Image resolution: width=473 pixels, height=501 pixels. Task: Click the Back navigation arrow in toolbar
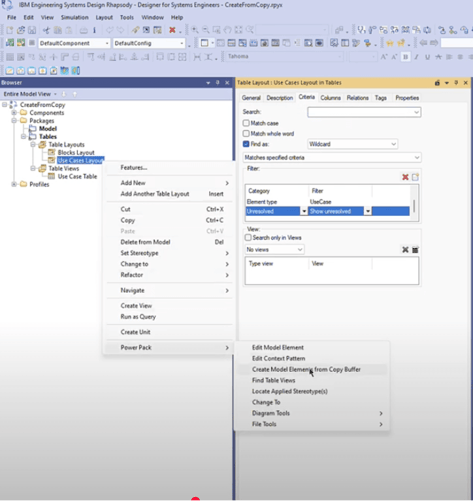pyautogui.click(x=423, y=43)
